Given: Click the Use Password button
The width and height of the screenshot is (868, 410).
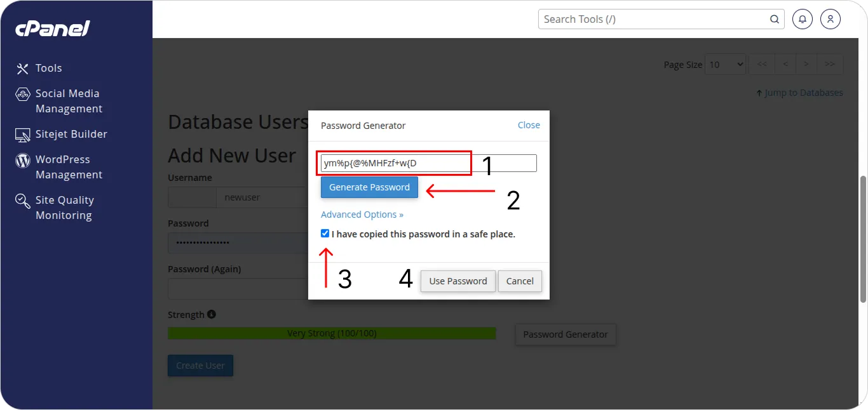Looking at the screenshot, I should point(458,281).
